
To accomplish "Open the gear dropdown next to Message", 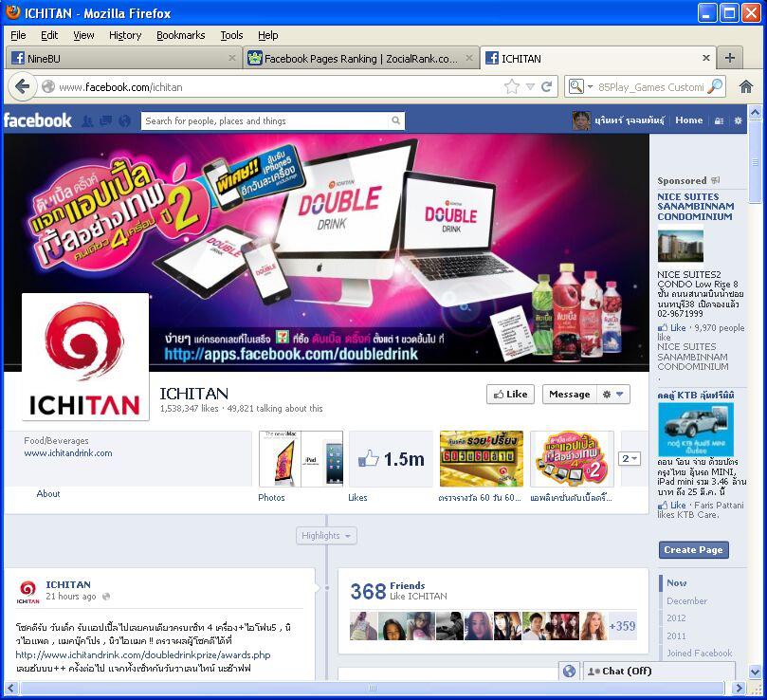I will click(613, 394).
